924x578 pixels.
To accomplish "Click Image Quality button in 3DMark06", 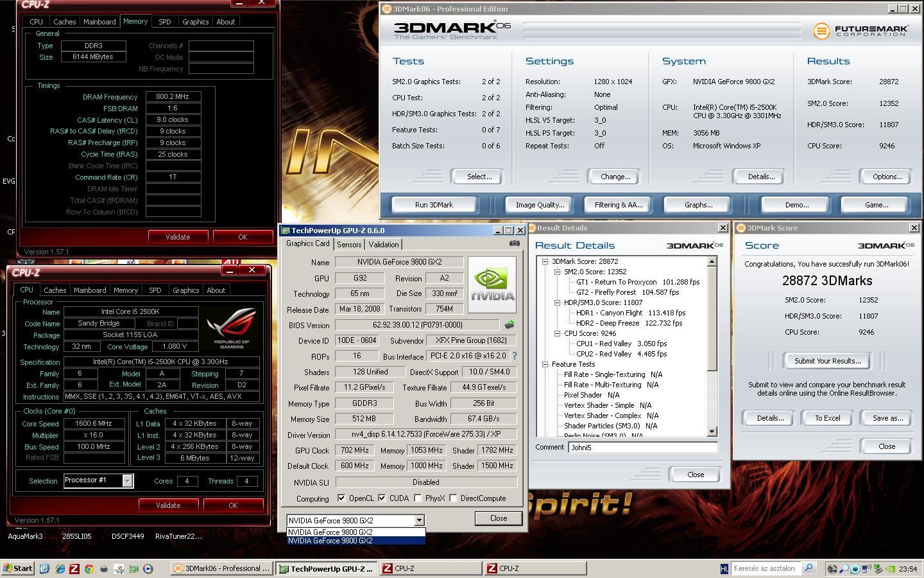I will pos(540,205).
